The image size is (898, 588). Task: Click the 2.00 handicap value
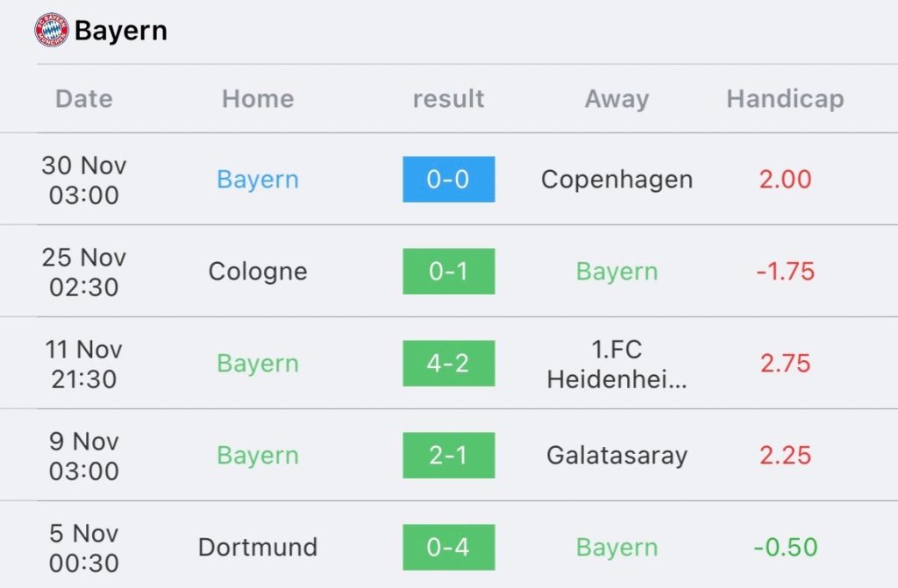(785, 180)
